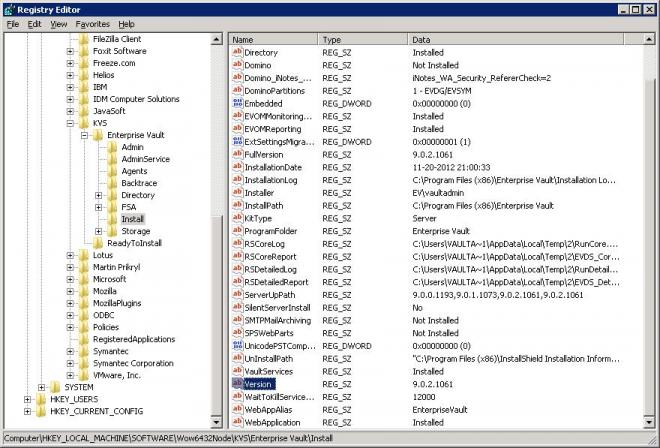Expand the HKEY_CURRENT_CONFIG hive
The height and width of the screenshot is (448, 660).
point(27,411)
